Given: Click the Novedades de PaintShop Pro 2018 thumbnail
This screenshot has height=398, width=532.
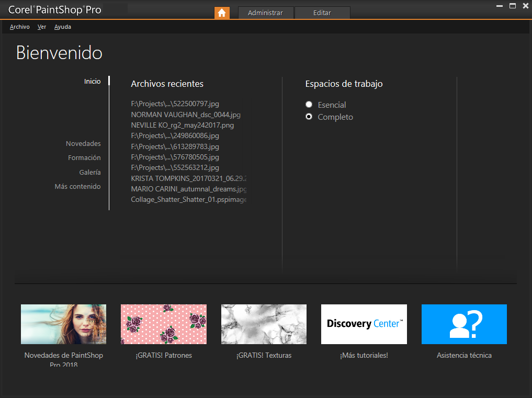Looking at the screenshot, I should [63, 324].
